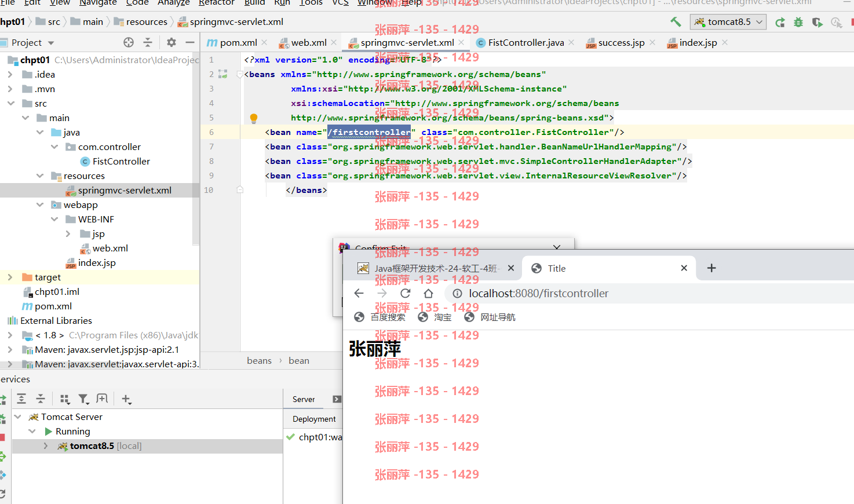This screenshot has width=854, height=504.
Task: Rerun tomcat8.5 with the toolbar rerun icon
Action: point(780,22)
